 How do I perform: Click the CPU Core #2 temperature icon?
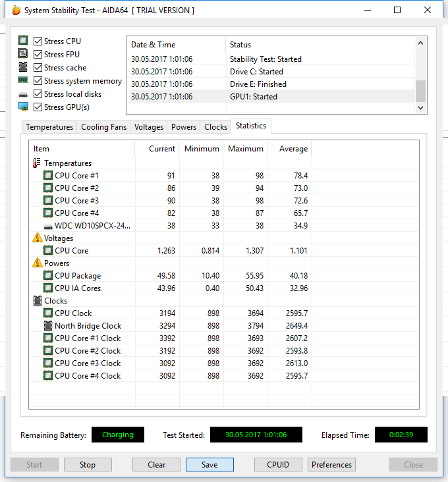(x=48, y=188)
